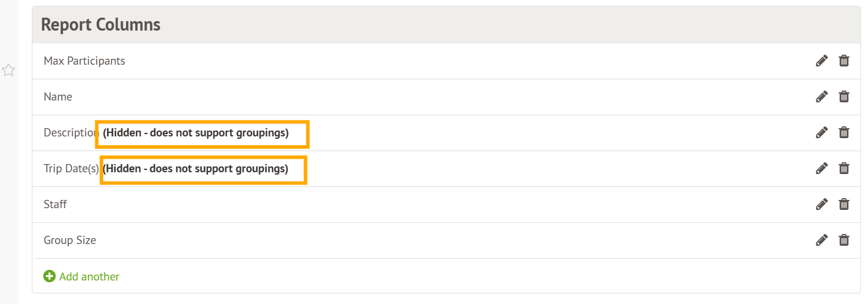Edit the Max Participants column
The height and width of the screenshot is (304, 868).
tap(821, 61)
